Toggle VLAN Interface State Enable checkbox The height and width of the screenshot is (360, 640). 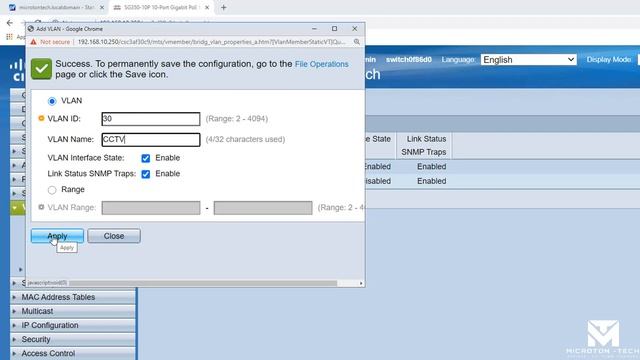pos(146,158)
